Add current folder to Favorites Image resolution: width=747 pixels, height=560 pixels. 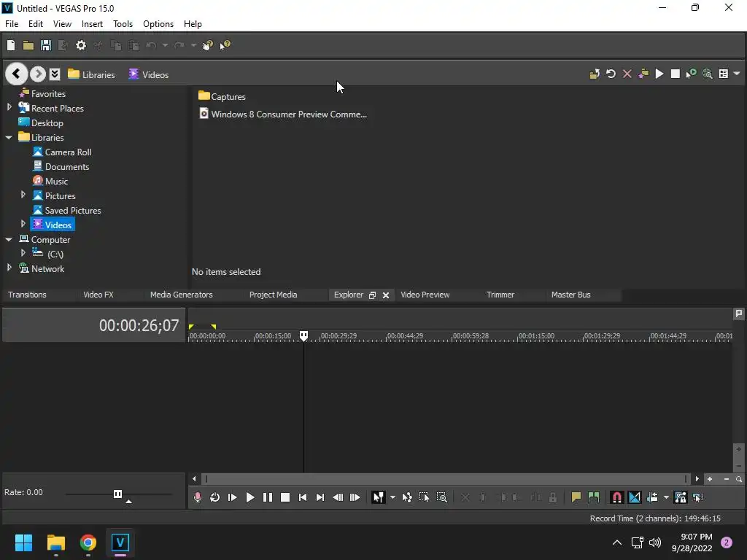point(643,74)
